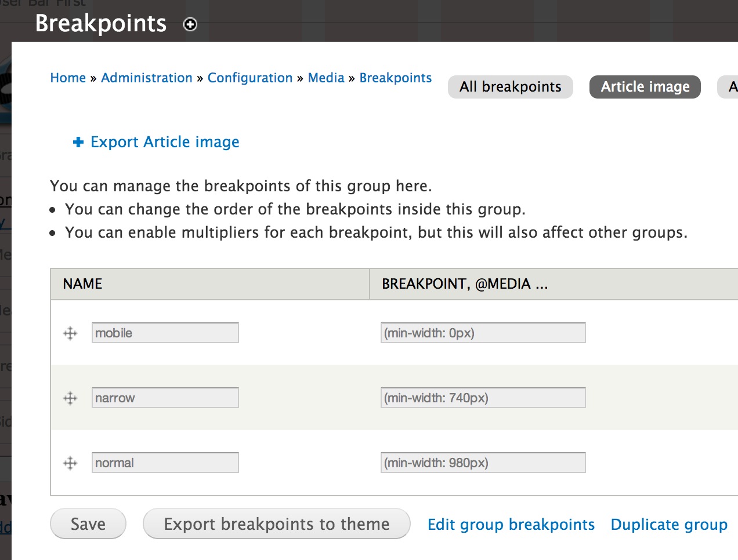This screenshot has width=738, height=560.
Task: Click the Breakpoints breadcrumb link
Action: 395,77
